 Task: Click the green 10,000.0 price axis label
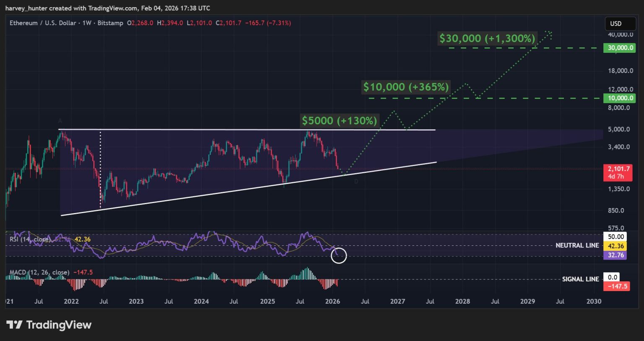pyautogui.click(x=619, y=98)
